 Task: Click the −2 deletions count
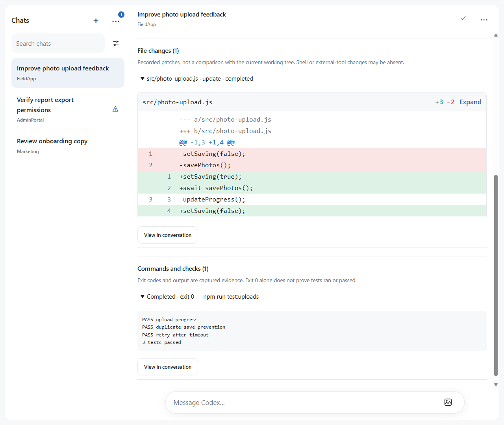[x=450, y=102]
